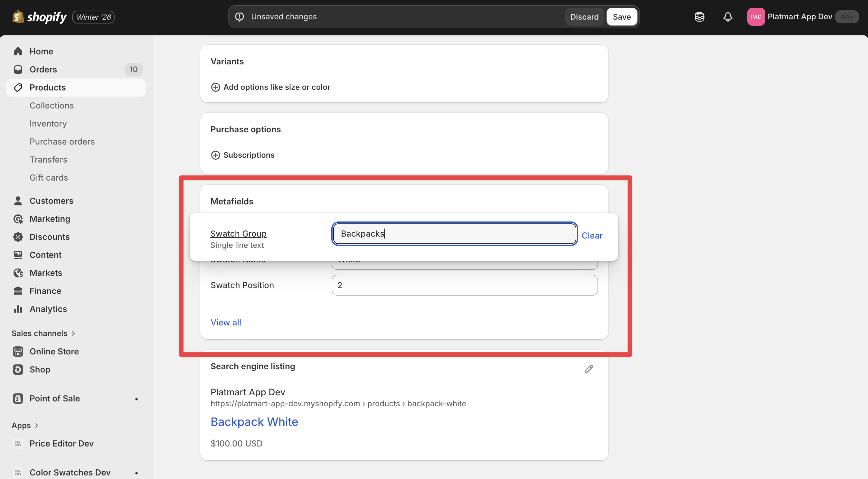Image resolution: width=868 pixels, height=479 pixels.
Task: Click the plus icon to add variant options
Action: point(215,87)
